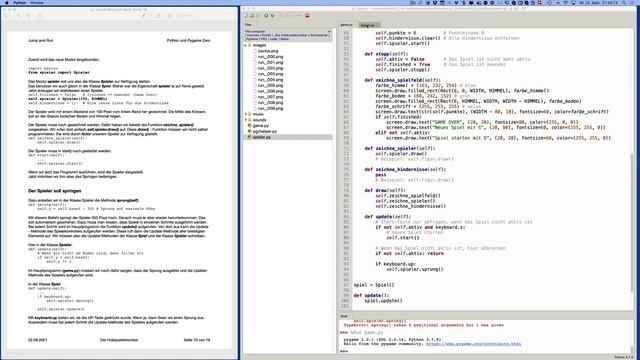Screen dimensions: 640x360
Task: Select spieler.py in the file tree
Action: coord(261,137)
